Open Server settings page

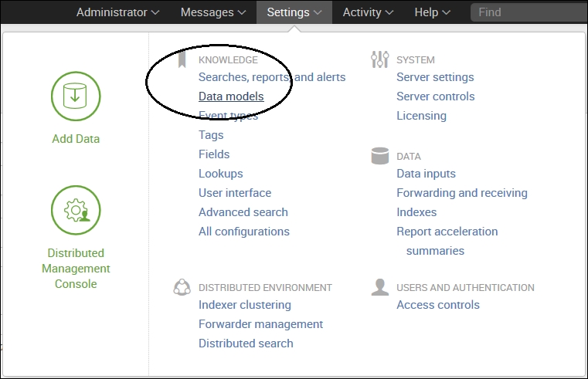tap(435, 77)
